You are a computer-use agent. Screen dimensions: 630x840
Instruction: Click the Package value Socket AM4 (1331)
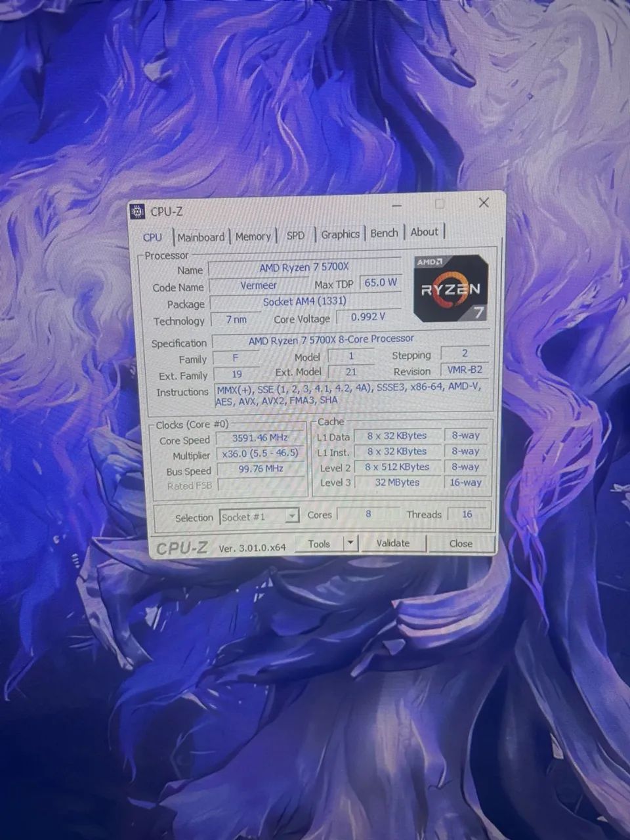[305, 302]
